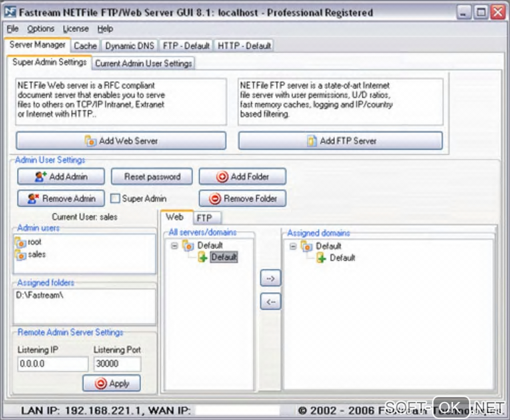Click the NETFile FTP server description box
The width and height of the screenshot is (510, 420).
click(340, 101)
